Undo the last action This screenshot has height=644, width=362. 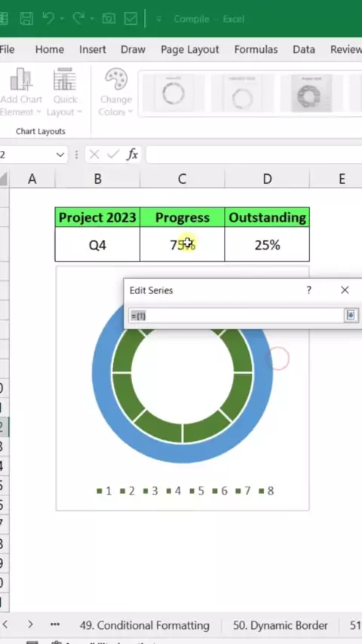point(48,19)
